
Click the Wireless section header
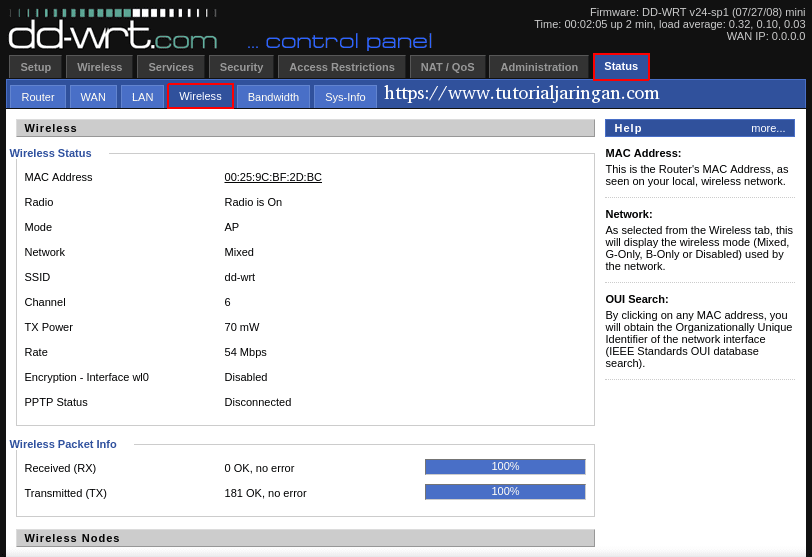(305, 128)
